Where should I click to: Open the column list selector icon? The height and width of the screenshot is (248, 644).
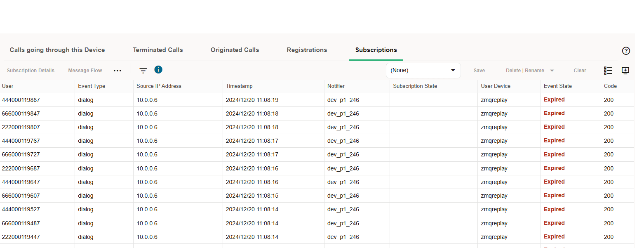608,71
